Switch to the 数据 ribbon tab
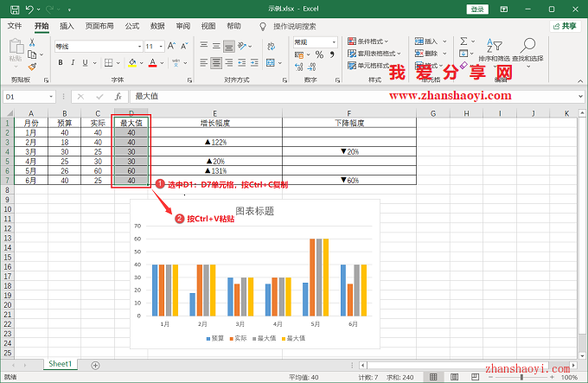588x383 pixels. click(x=157, y=26)
